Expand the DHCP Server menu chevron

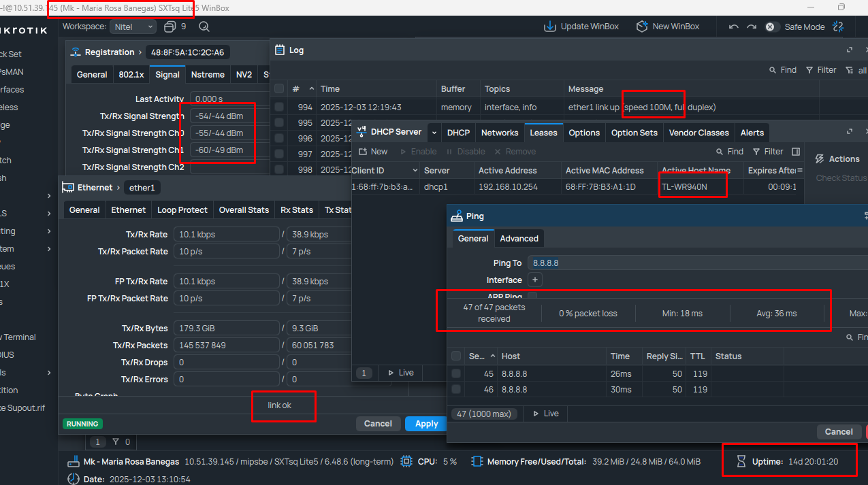434,133
